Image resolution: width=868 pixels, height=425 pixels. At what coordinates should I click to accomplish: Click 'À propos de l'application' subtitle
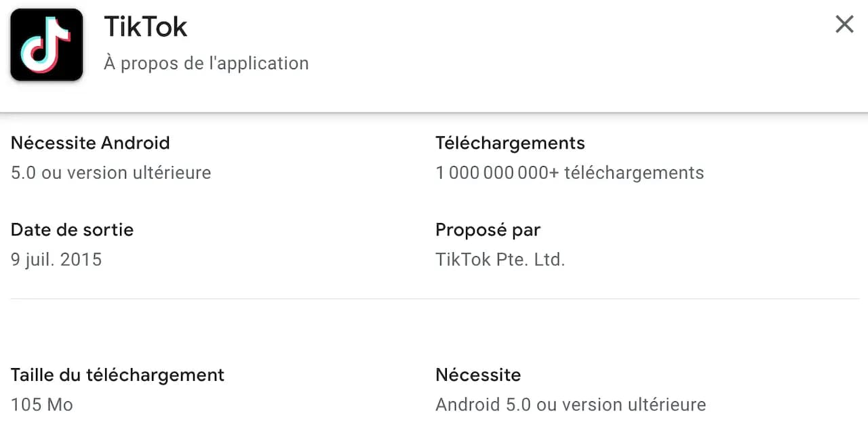tap(205, 63)
